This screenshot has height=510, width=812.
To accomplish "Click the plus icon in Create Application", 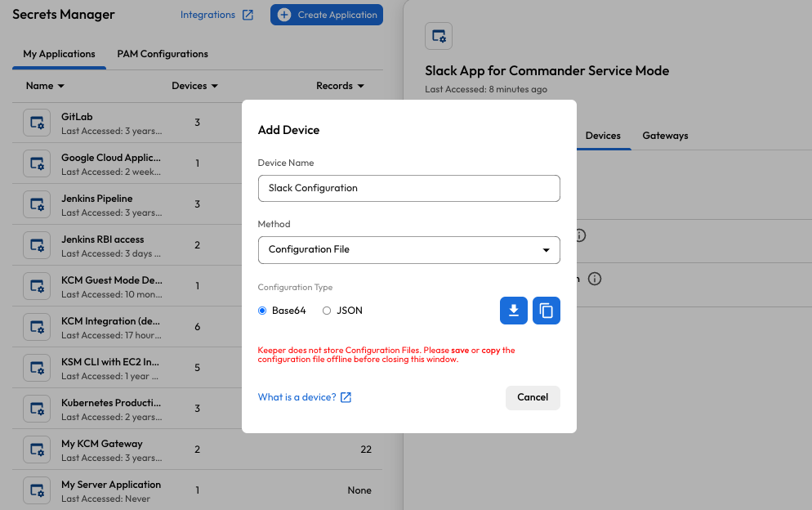I will point(284,15).
